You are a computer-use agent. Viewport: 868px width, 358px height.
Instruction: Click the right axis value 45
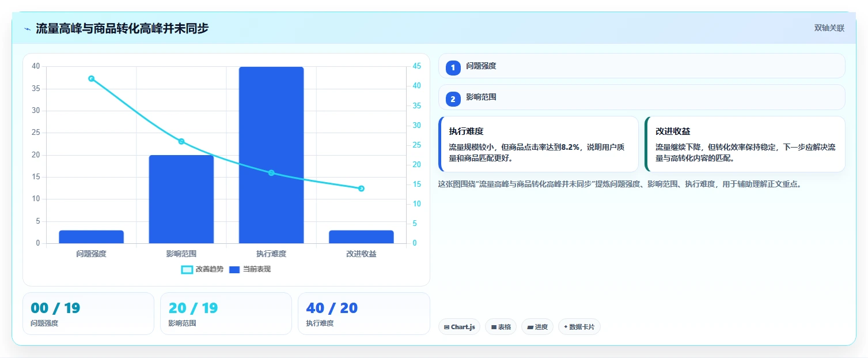click(x=417, y=66)
